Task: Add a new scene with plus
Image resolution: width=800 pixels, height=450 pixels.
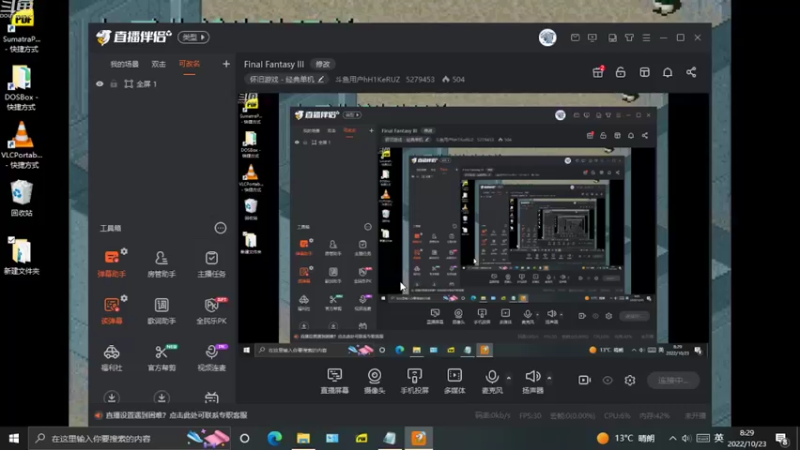Action: point(226,64)
